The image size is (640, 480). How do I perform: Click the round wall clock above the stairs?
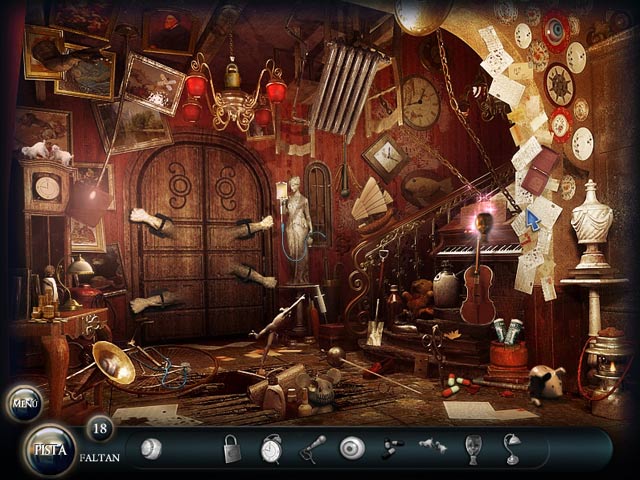click(420, 103)
